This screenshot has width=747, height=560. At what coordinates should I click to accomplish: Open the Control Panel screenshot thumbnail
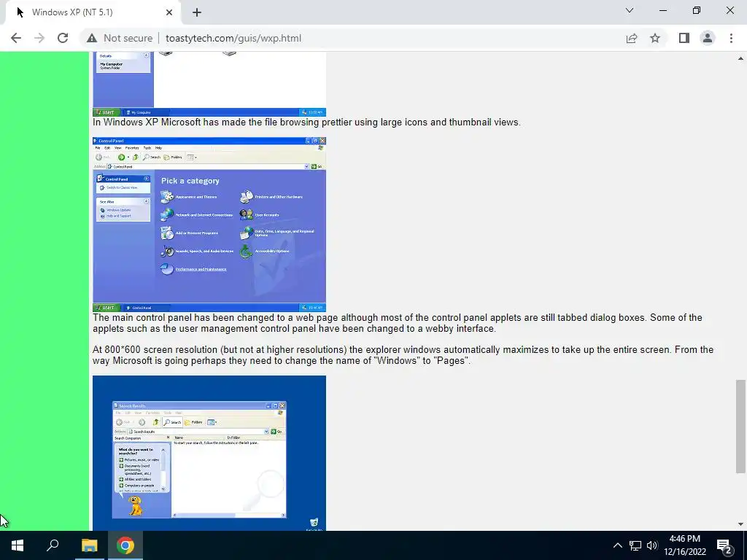point(209,225)
